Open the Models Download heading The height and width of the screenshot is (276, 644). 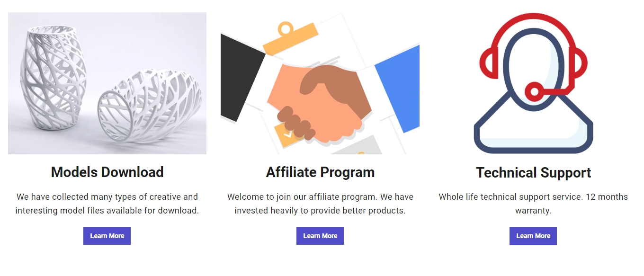pos(107,172)
